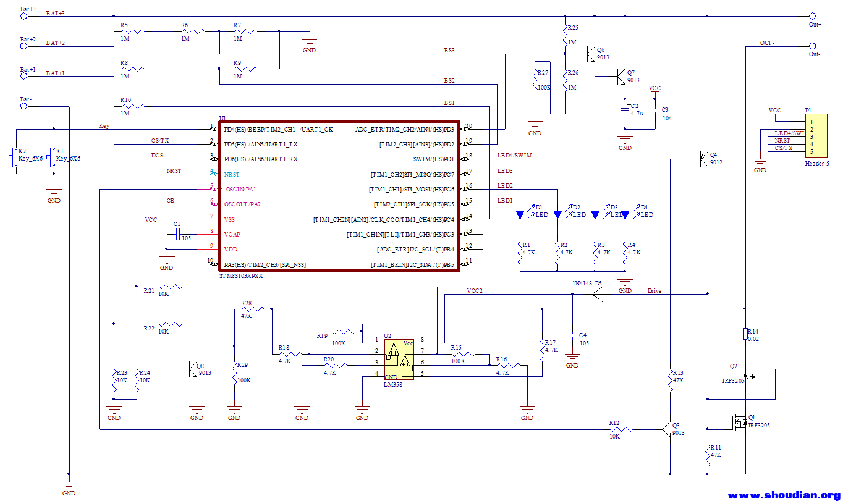Click the C1 105 capacitor symbol
The height and width of the screenshot is (504, 843).
pyautogui.click(x=178, y=235)
